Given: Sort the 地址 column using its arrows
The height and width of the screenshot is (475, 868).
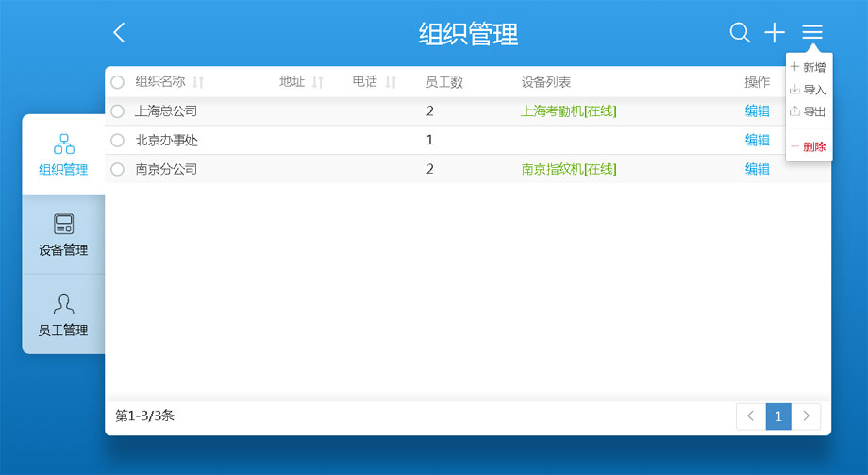Looking at the screenshot, I should (318, 83).
